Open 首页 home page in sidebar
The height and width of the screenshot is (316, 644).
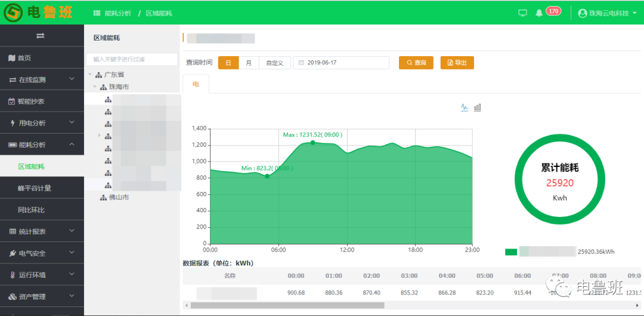[x=24, y=58]
